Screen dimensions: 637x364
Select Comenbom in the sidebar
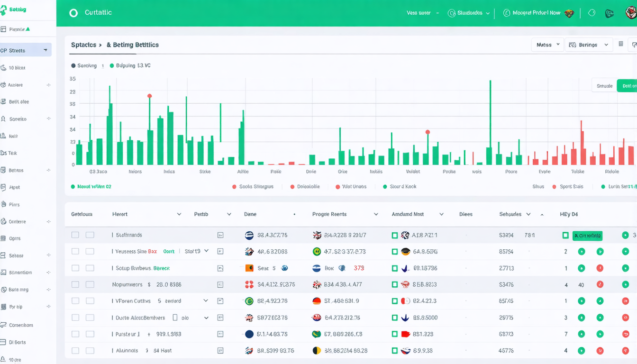click(x=21, y=325)
